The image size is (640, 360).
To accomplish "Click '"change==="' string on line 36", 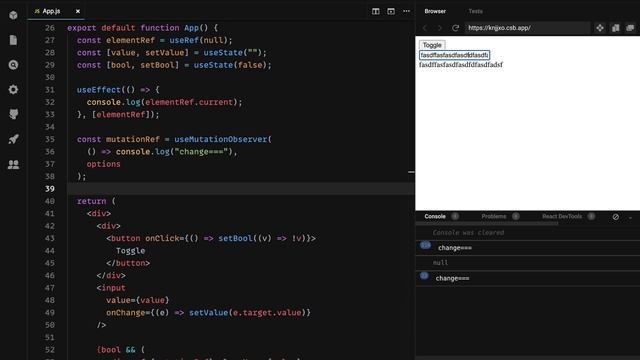I will pyautogui.click(x=201, y=152).
